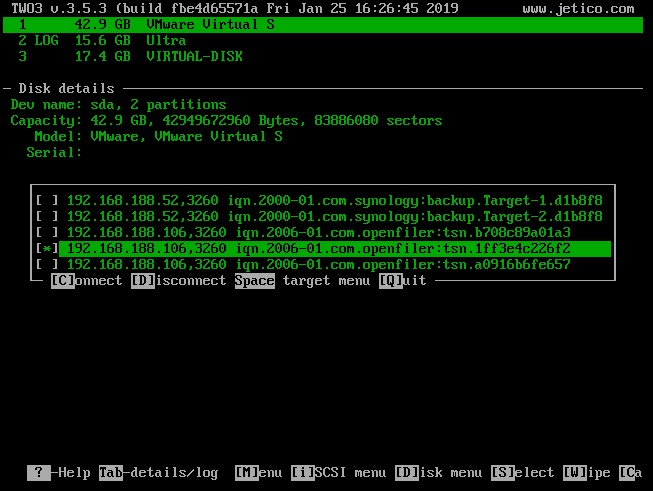Toggle checkbox for openfiler tsn.b708c89a01a3 target
The image size is (653, 491).
pos(47,232)
